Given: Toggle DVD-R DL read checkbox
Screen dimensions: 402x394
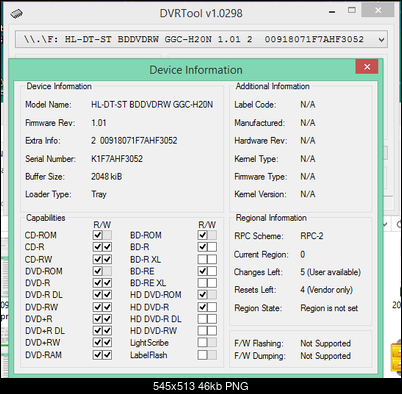Looking at the screenshot, I should pyautogui.click(x=98, y=295).
